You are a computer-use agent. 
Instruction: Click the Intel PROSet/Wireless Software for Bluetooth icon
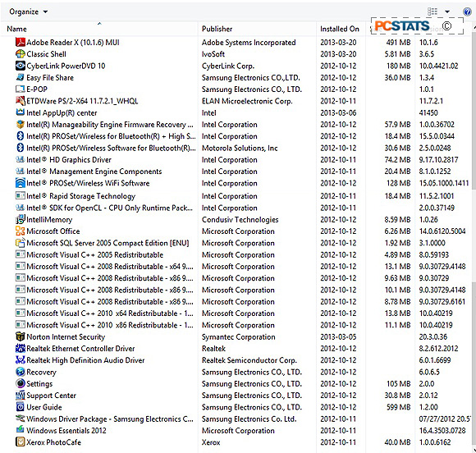coord(20,148)
